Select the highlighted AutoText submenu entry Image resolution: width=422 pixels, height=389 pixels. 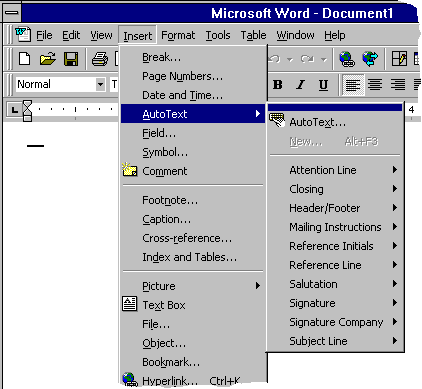click(193, 114)
